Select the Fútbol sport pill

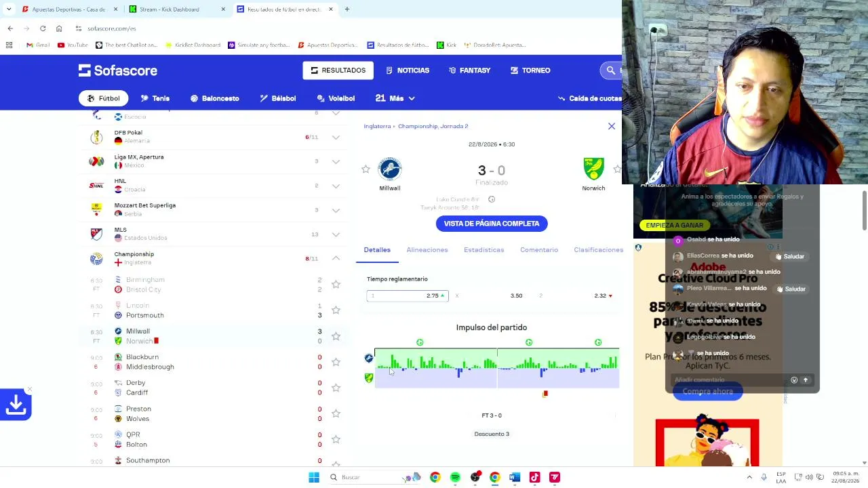(x=103, y=98)
